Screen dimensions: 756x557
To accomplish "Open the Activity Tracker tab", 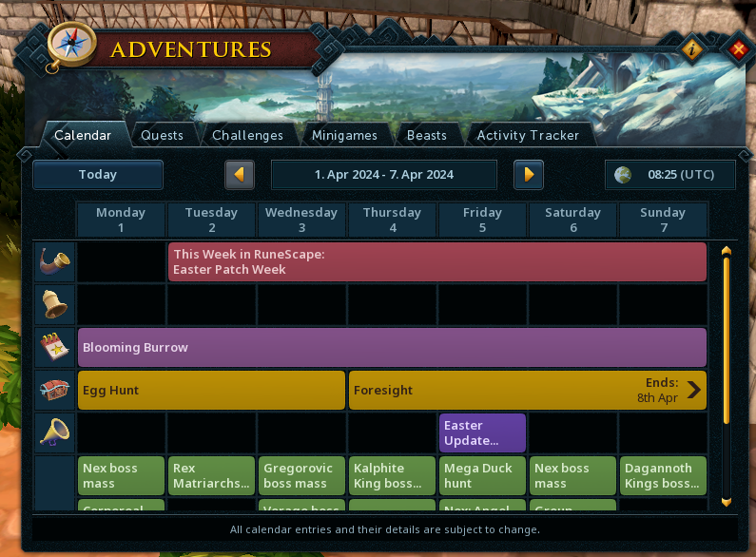I will [528, 135].
